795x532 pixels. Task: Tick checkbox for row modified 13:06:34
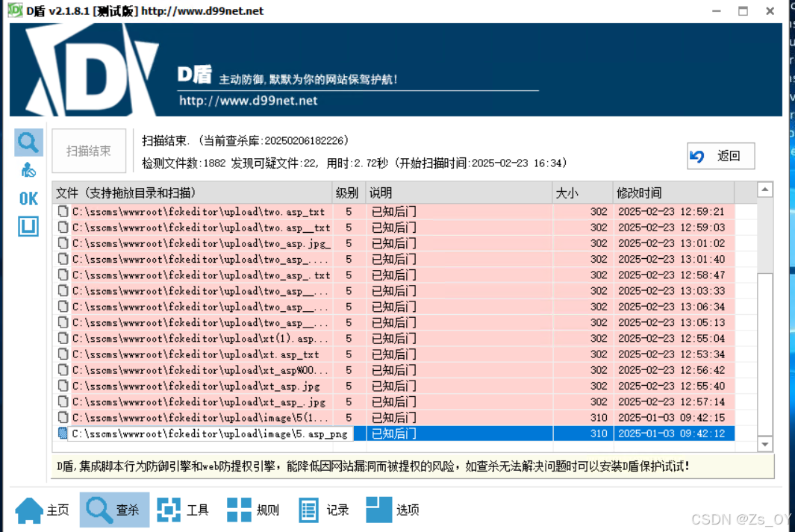click(x=63, y=307)
